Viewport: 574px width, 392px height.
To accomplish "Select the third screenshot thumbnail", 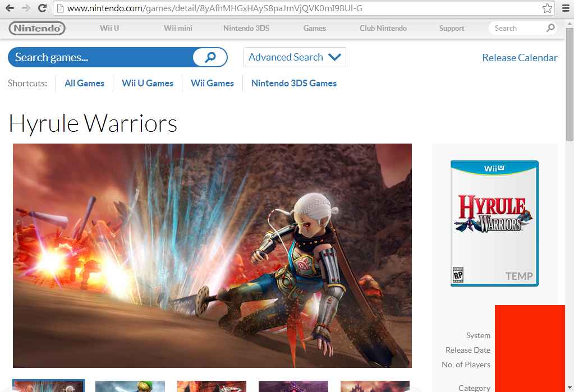I will point(212,386).
